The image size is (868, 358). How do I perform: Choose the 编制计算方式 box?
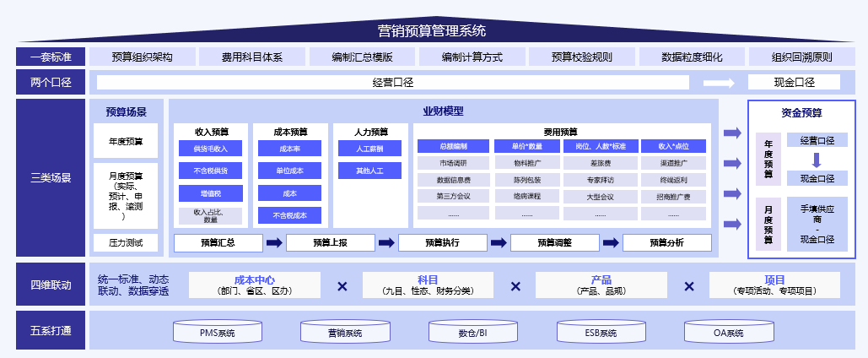[472, 57]
